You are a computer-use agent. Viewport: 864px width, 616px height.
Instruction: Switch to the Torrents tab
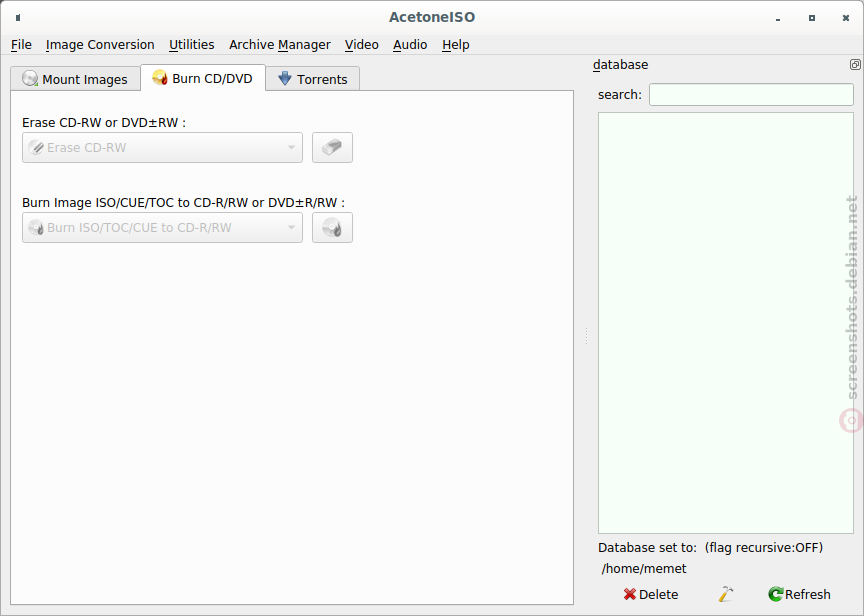pyautogui.click(x=313, y=79)
